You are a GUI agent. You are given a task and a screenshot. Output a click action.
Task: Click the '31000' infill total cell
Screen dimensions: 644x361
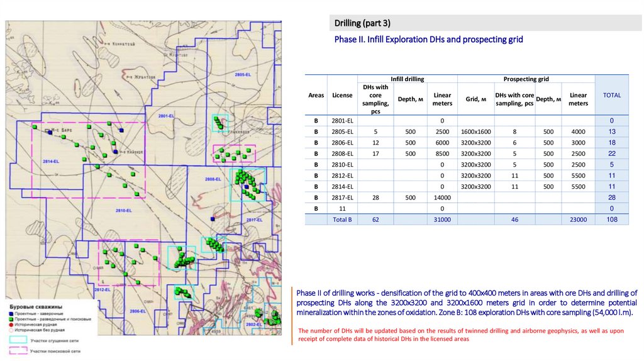[x=442, y=219]
